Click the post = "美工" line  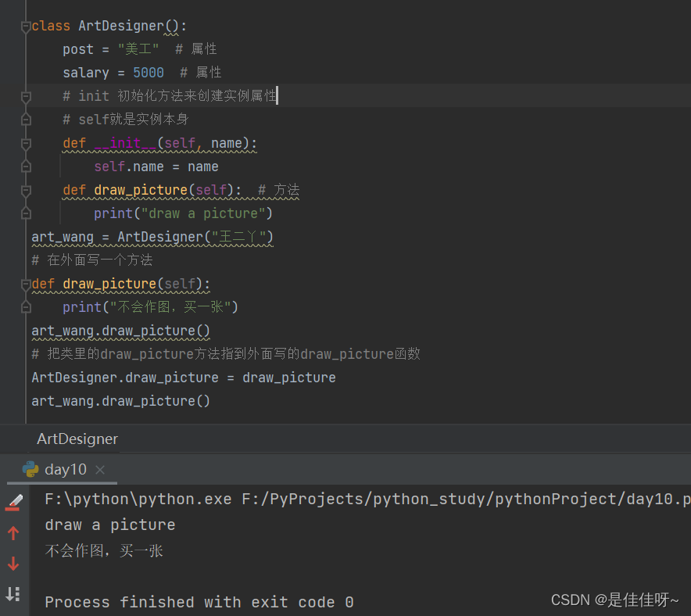(x=111, y=49)
